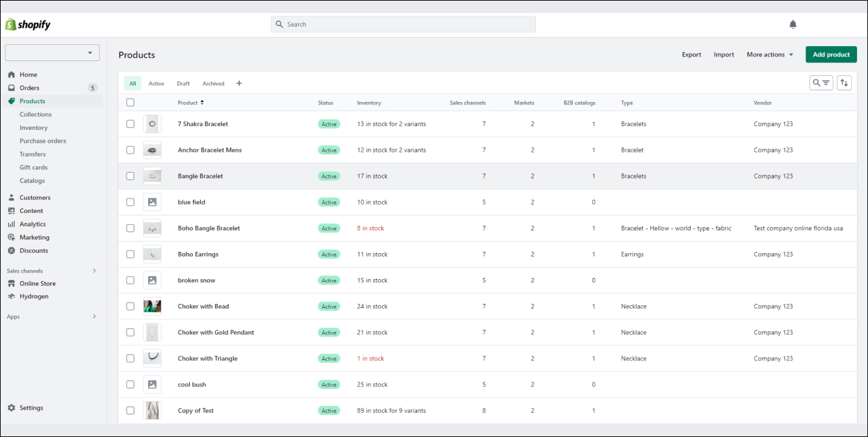Sort by the Product column arrows
Image resolution: width=868 pixels, height=437 pixels.
tap(202, 103)
